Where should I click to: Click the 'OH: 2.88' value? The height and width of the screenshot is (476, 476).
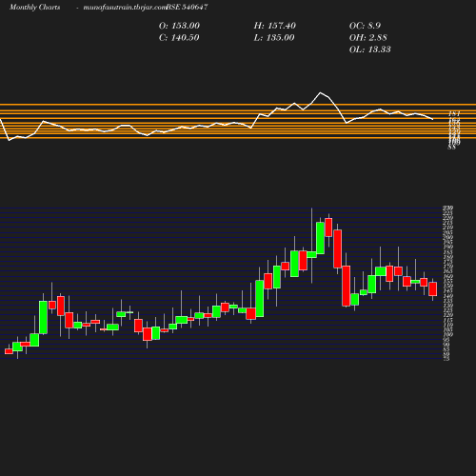click(x=368, y=38)
